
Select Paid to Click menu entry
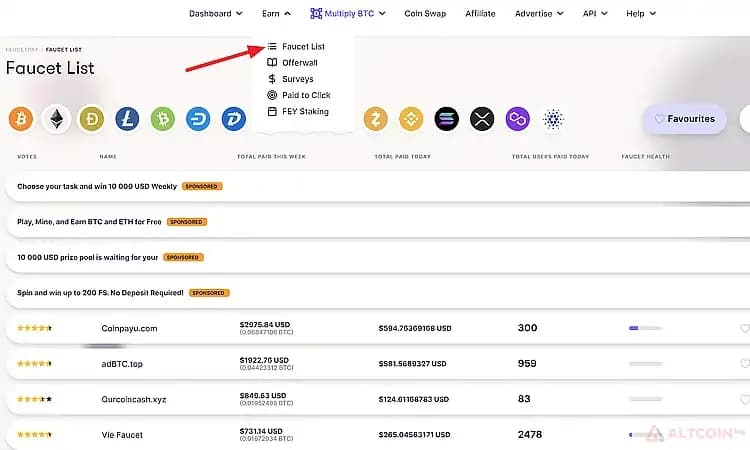coord(306,95)
